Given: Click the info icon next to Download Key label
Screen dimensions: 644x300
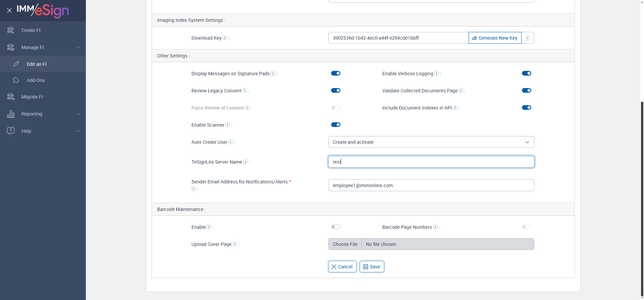Looking at the screenshot, I should click(225, 38).
